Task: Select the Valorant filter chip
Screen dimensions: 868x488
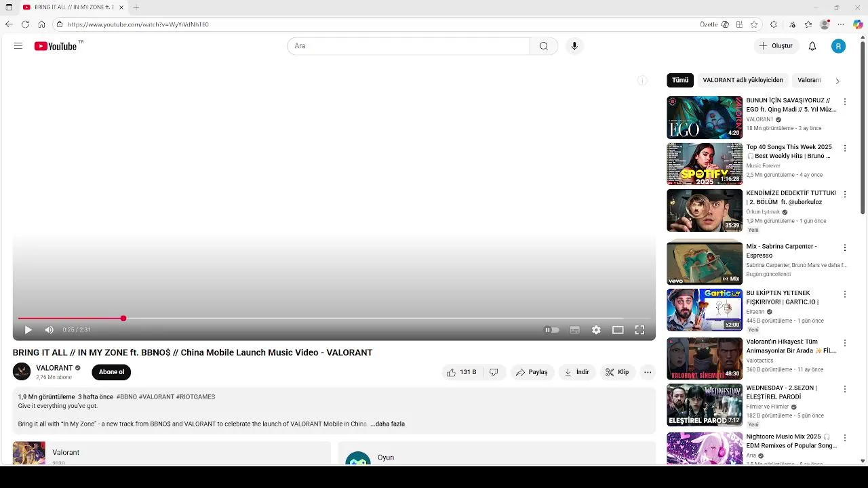Action: 809,80
